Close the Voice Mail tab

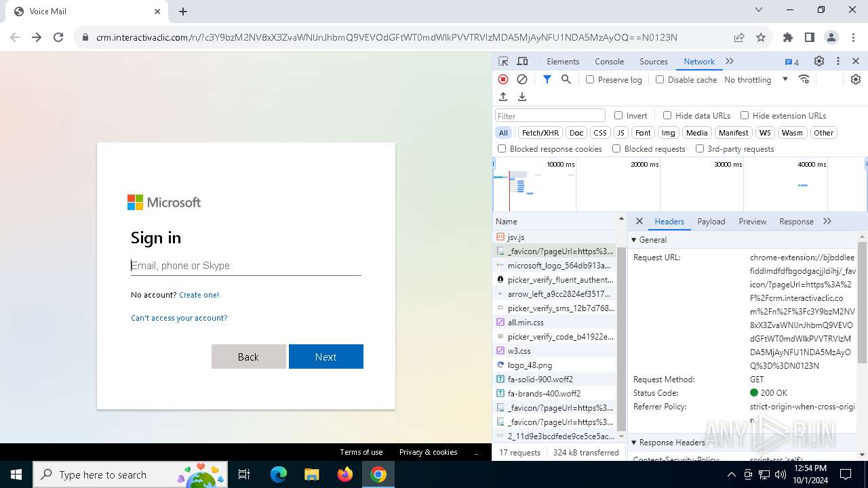tap(157, 12)
